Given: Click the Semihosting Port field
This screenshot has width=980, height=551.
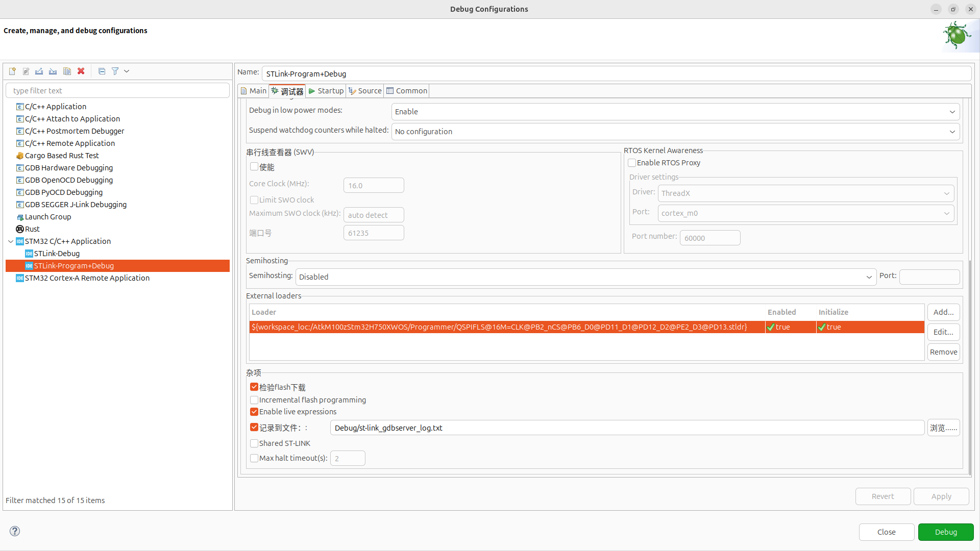Looking at the screenshot, I should (929, 277).
